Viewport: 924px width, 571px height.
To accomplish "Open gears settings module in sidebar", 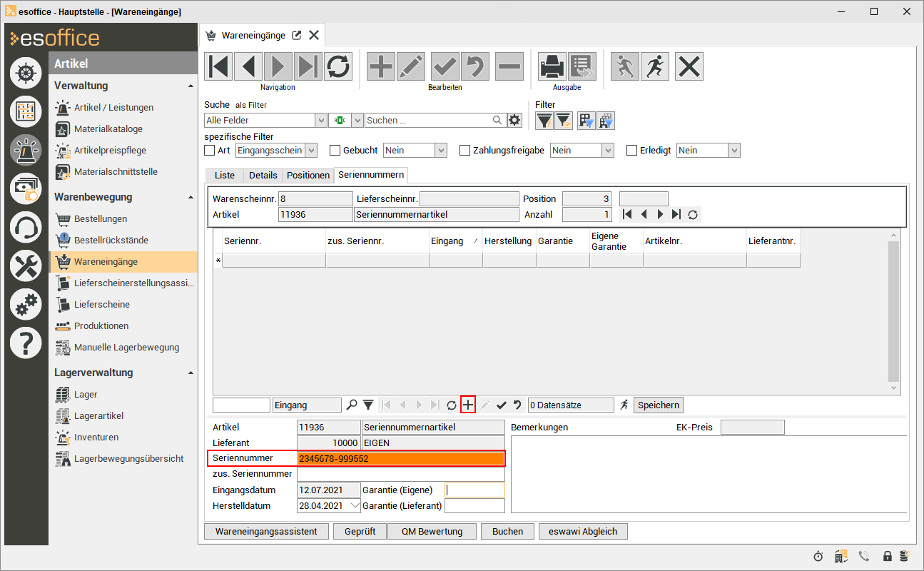I will click(x=26, y=304).
